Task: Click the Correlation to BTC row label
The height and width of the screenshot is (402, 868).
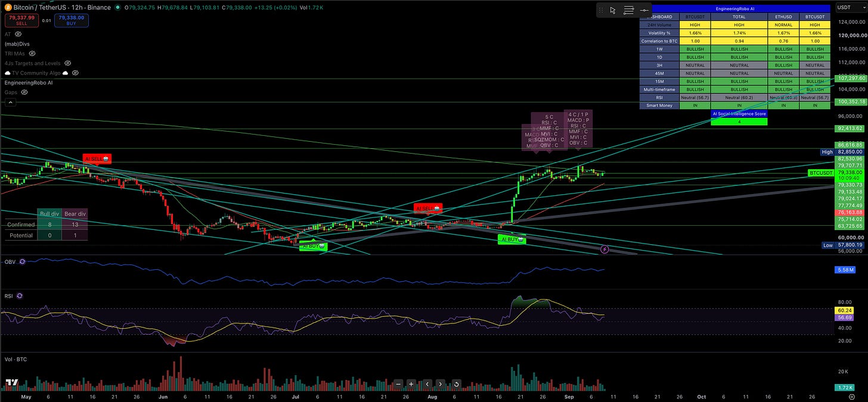Action: point(660,41)
